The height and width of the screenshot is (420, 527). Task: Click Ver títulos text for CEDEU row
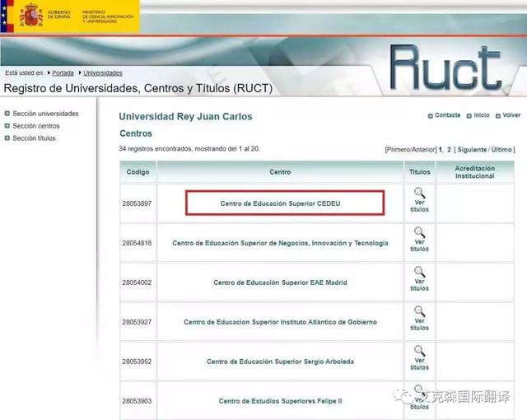click(419, 206)
